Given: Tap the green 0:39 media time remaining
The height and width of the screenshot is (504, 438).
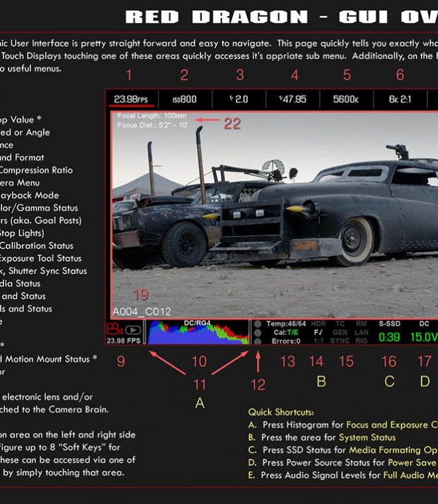Looking at the screenshot, I should tap(389, 337).
